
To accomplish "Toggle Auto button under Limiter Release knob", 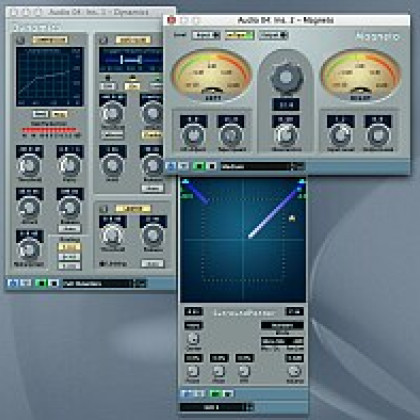I will coord(152,264).
